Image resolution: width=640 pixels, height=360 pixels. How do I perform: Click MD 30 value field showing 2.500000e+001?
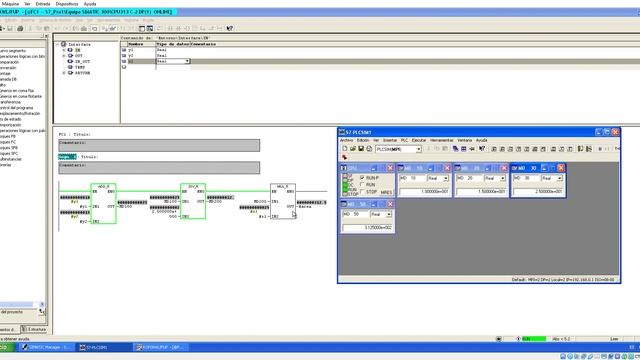pyautogui.click(x=538, y=191)
